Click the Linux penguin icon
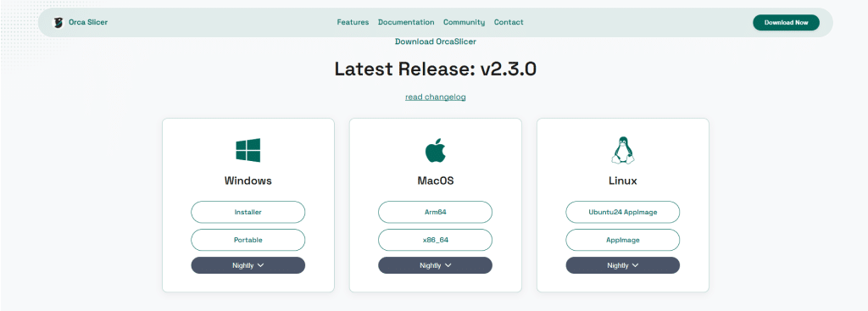The height and width of the screenshot is (311, 868). 623,150
